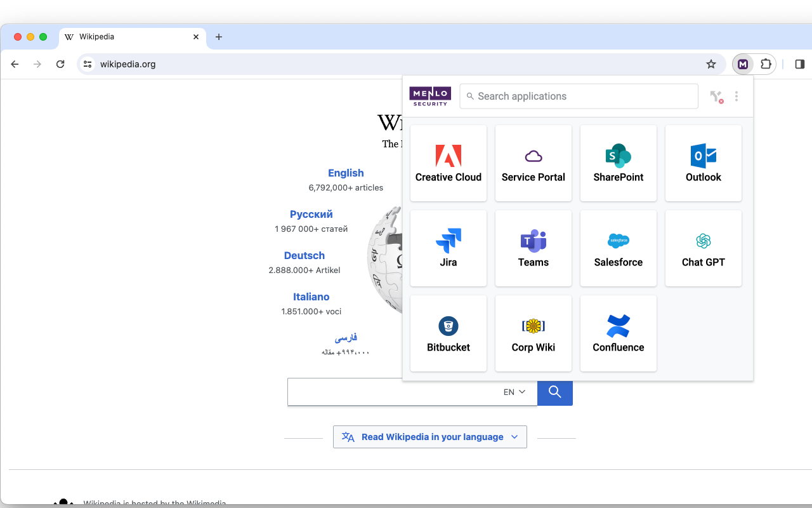Open the Chat GPT application

click(x=703, y=248)
